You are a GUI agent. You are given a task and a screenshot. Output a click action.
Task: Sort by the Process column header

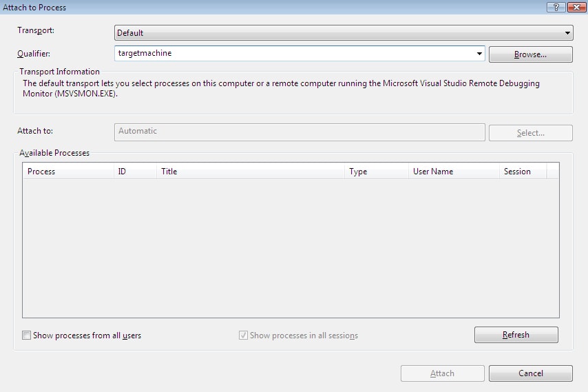pyautogui.click(x=68, y=171)
